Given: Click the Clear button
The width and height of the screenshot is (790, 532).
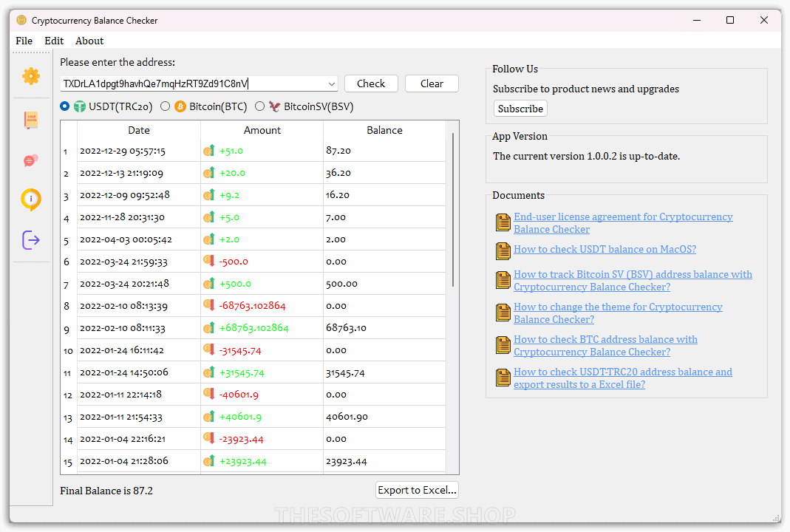Looking at the screenshot, I should click(x=432, y=83).
